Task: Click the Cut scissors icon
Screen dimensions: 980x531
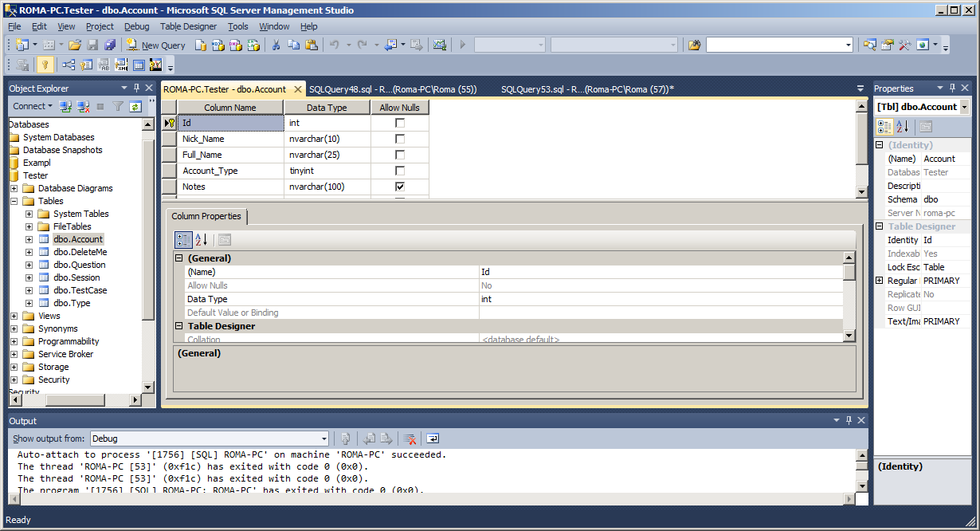Action: click(x=275, y=45)
